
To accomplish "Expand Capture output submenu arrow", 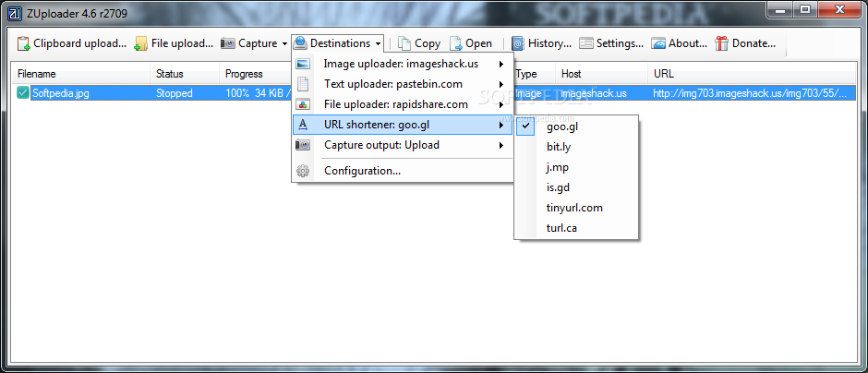I will [x=501, y=146].
